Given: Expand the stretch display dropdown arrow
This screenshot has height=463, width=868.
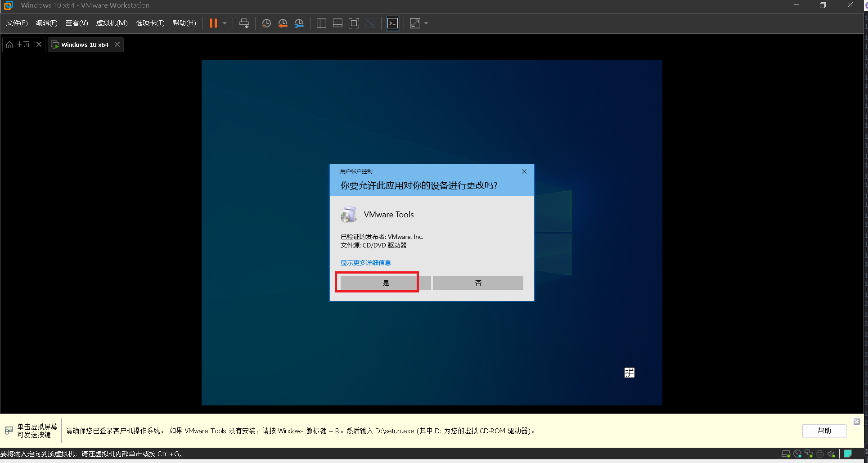Looking at the screenshot, I should pyautogui.click(x=426, y=23).
